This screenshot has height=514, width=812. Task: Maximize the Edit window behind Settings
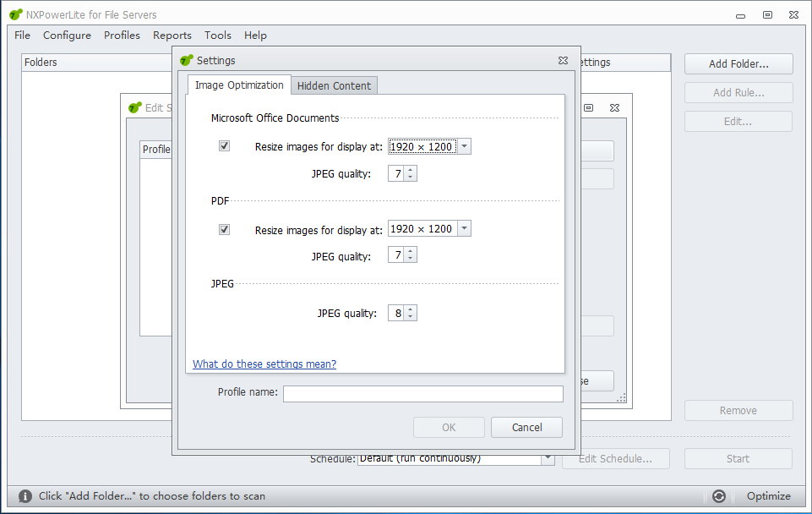[589, 107]
